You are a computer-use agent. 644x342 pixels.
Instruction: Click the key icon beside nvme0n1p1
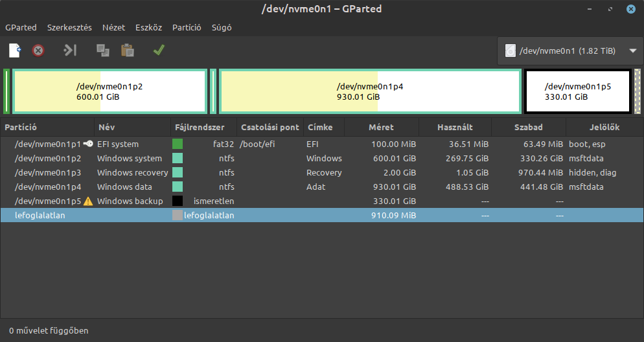click(x=88, y=144)
